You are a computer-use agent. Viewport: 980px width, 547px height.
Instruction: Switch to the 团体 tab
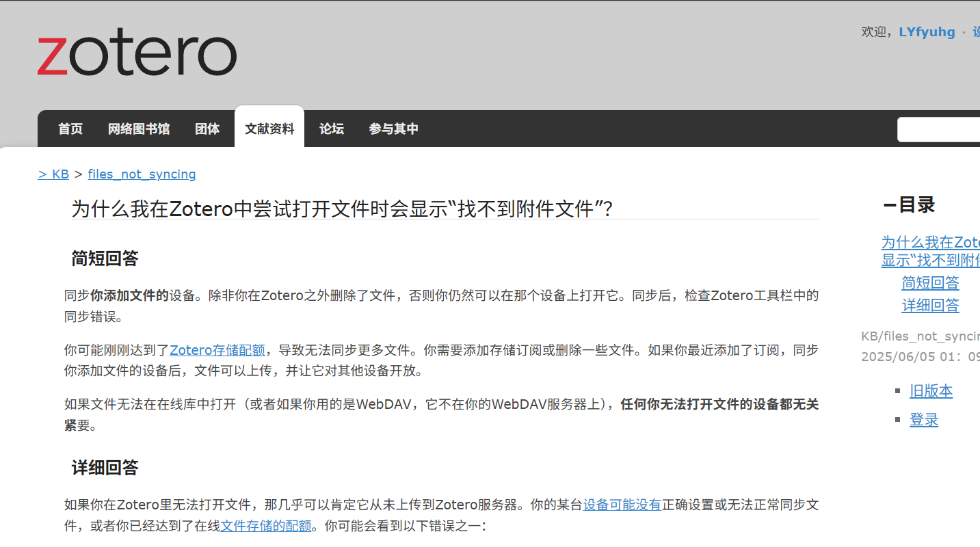(x=207, y=129)
